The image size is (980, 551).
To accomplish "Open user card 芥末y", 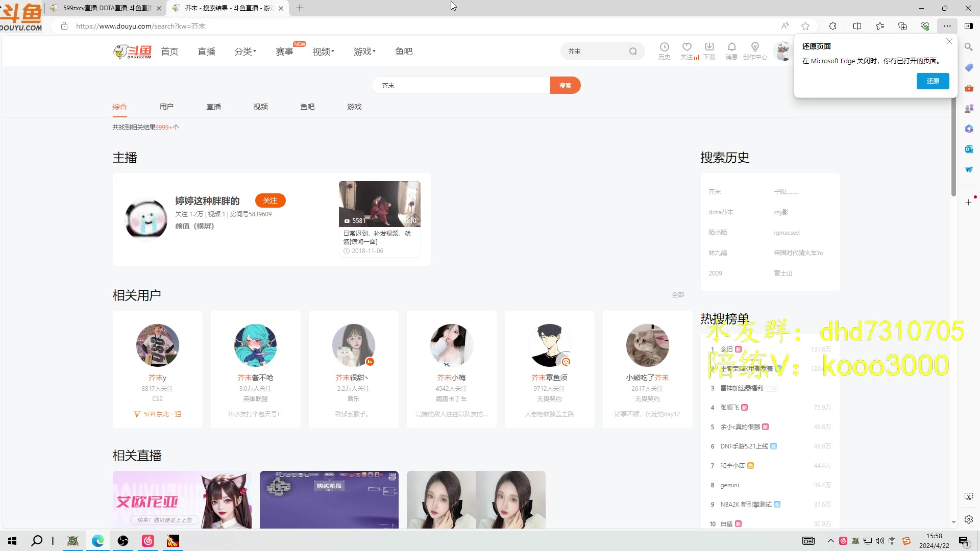I will pos(157,369).
